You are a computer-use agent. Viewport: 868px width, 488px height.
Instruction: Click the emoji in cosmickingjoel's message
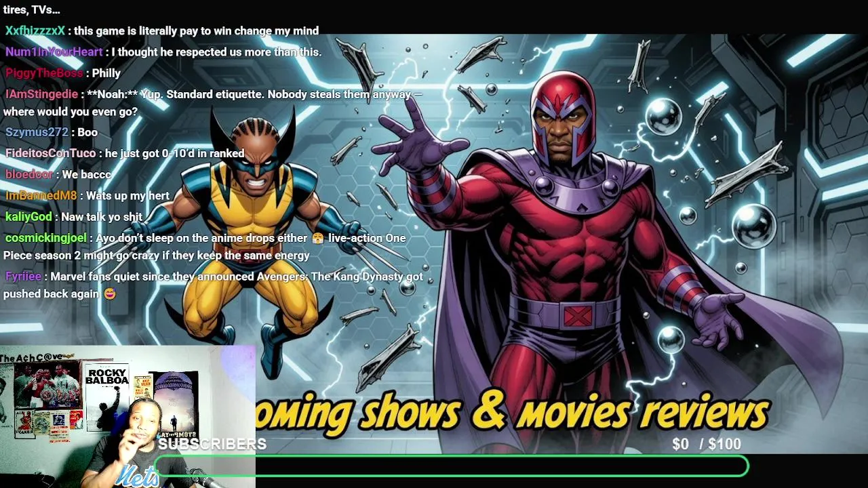pyautogui.click(x=318, y=238)
